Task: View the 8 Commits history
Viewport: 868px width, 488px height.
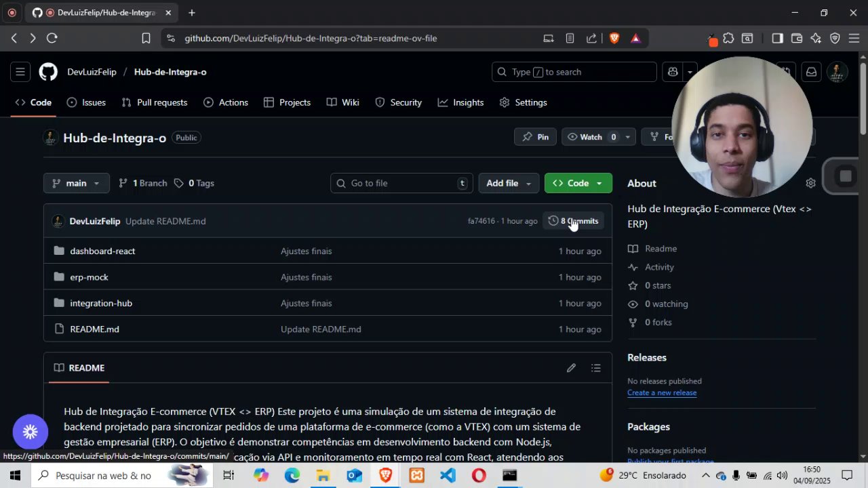Action: click(574, 221)
